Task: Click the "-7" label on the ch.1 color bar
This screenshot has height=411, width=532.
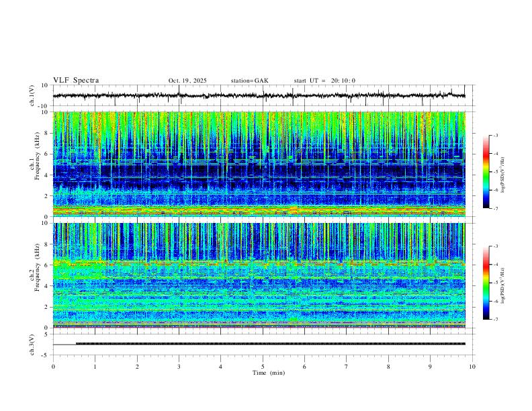Action: pyautogui.click(x=495, y=209)
